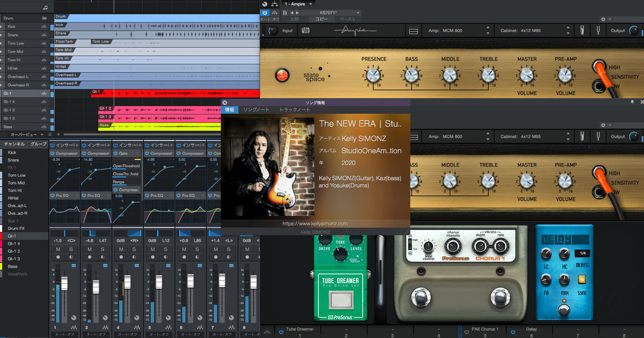644x338 pixels.
Task: Toggle the Gate insert power on channel 4
Action: coord(116,153)
